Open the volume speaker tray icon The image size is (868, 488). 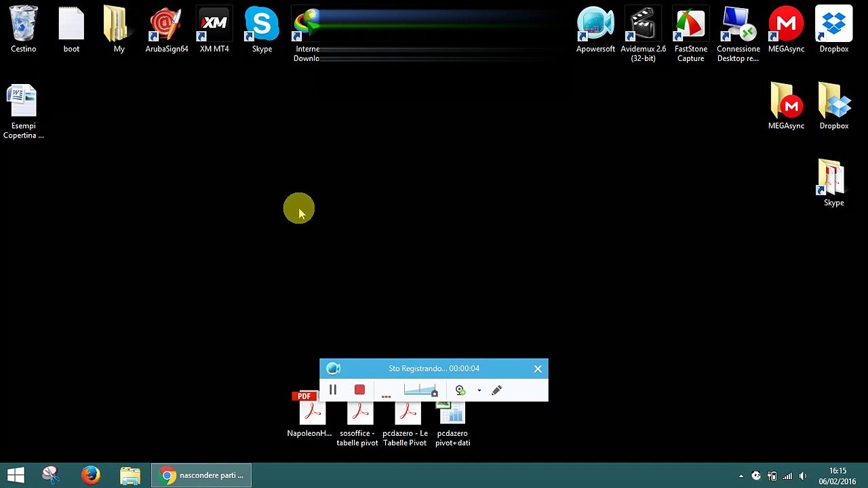click(803, 476)
